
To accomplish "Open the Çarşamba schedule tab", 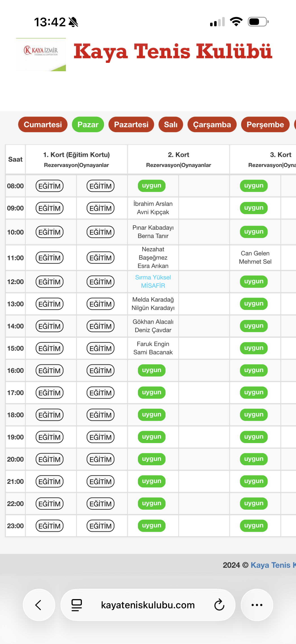I will 212,124.
